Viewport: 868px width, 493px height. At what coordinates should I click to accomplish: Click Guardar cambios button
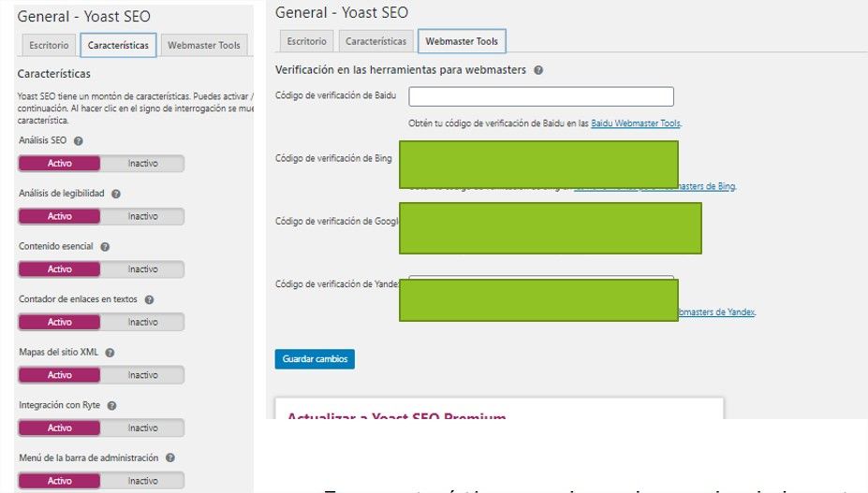[315, 359]
